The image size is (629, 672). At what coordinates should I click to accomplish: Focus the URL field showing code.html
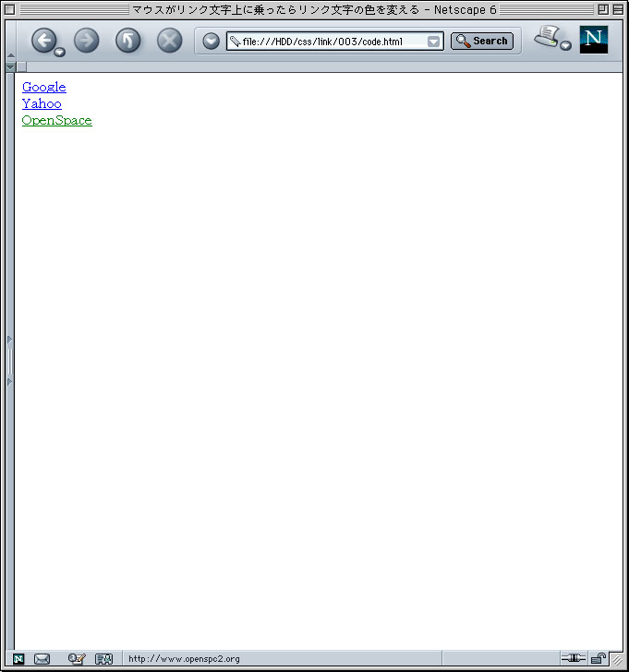335,42
